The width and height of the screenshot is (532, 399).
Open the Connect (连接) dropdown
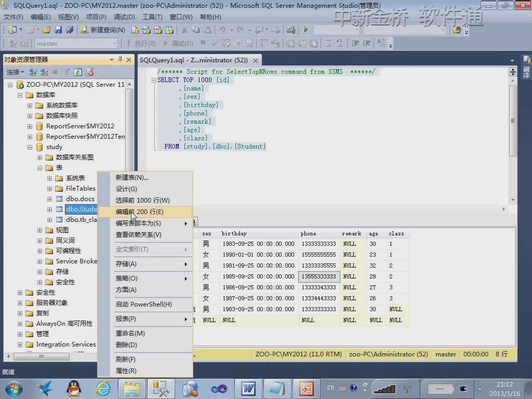[15, 72]
